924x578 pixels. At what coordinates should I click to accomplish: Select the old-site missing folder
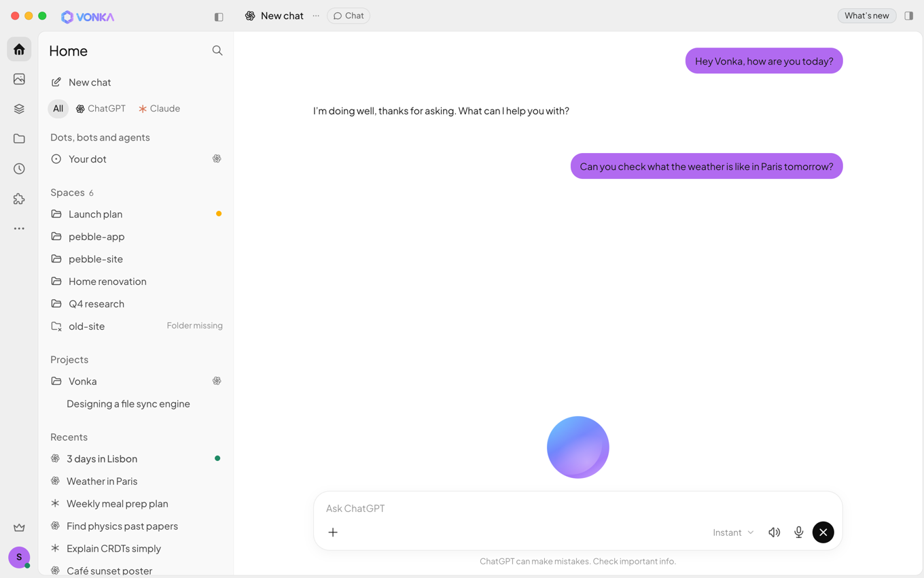coord(136,326)
